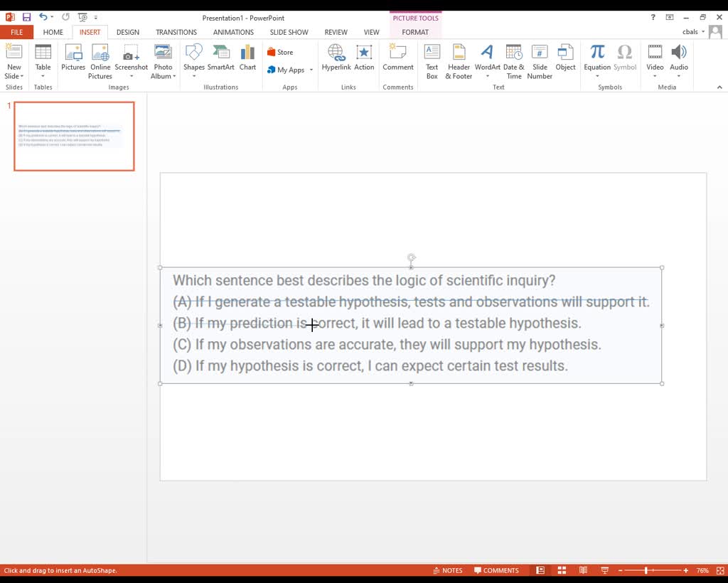
Task: Show the NOTES pane
Action: (x=447, y=569)
